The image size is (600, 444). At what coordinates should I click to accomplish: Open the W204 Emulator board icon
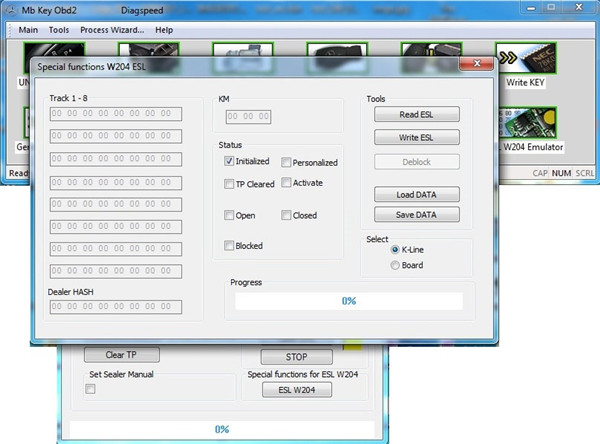point(527,123)
